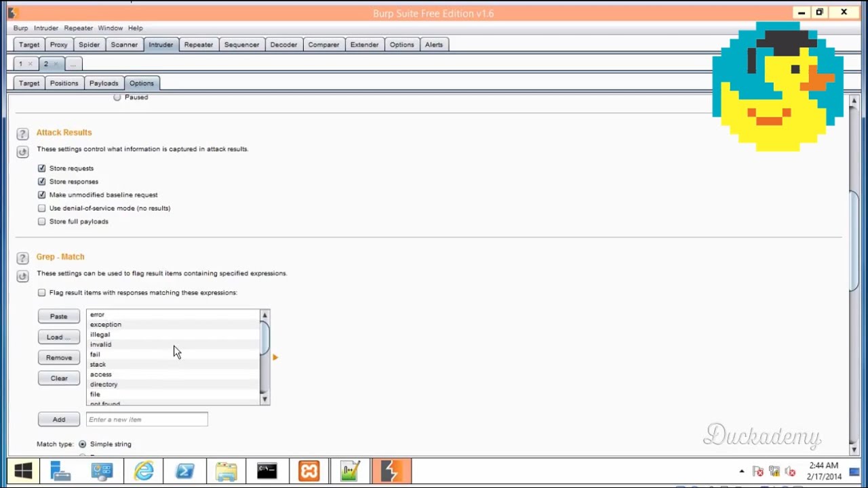This screenshot has width=868, height=488.
Task: Click the orange arrow beside the expression list
Action: (x=275, y=357)
